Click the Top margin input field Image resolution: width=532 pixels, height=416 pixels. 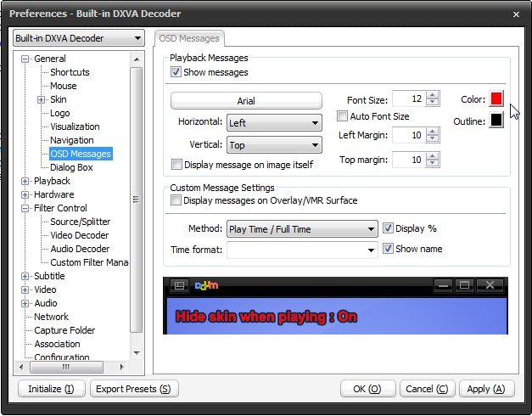409,160
